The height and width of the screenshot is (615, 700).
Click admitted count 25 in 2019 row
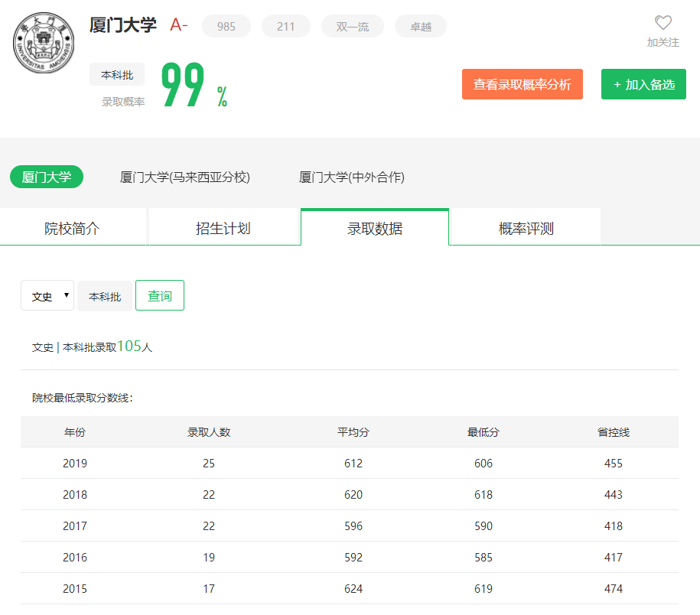click(209, 464)
